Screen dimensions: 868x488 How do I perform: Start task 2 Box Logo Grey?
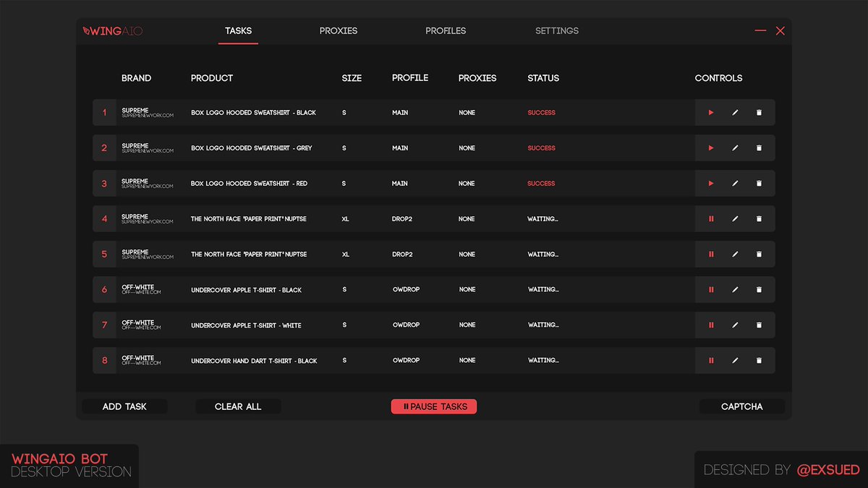click(711, 148)
